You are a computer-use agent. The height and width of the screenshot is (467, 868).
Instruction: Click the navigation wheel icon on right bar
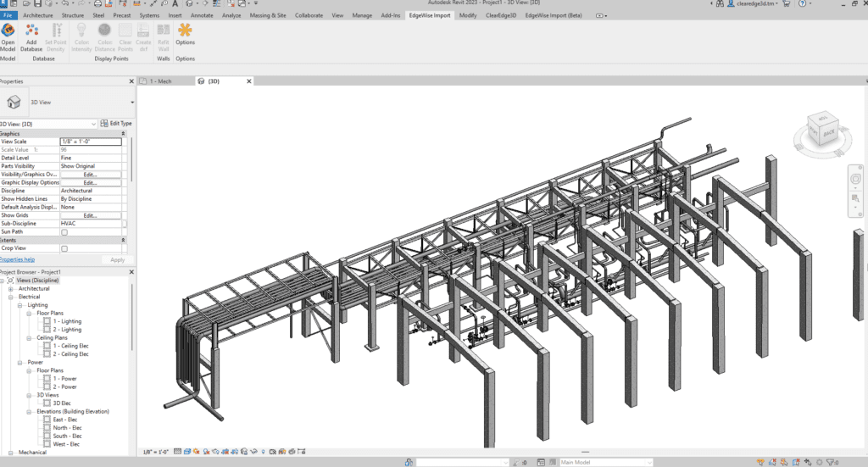click(x=855, y=179)
